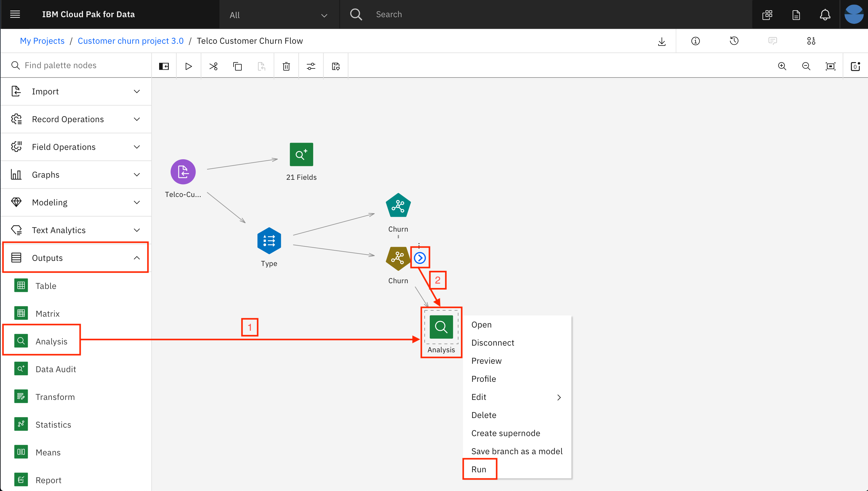The image size is (868, 491).
Task: Open notifications bell
Action: [x=825, y=14]
